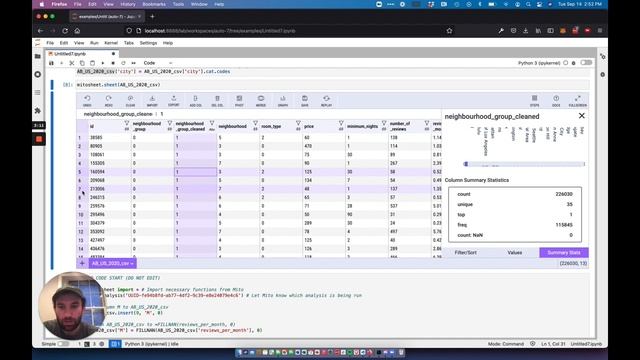Restart kernel and run all cells
The width and height of the screenshot is (640, 360).
pos(133,63)
